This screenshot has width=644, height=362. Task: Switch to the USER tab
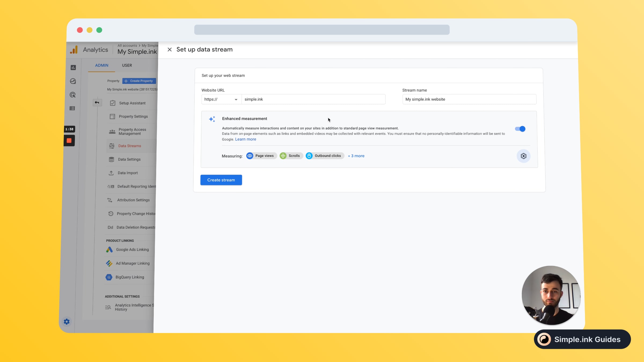tap(127, 65)
